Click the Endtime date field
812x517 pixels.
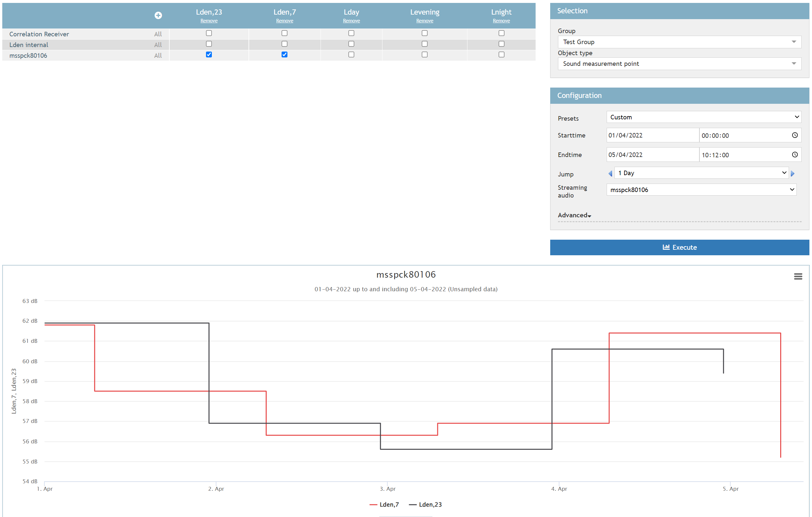point(652,155)
